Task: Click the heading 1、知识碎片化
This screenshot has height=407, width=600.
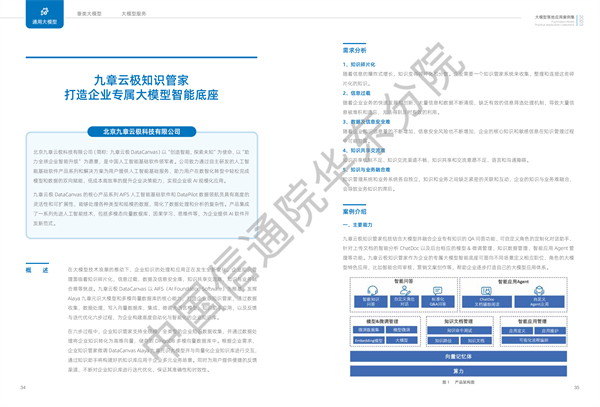Action: 359,64
